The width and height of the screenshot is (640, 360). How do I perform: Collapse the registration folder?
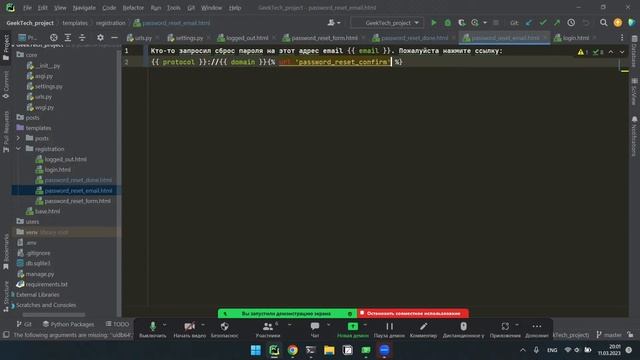(x=18, y=149)
